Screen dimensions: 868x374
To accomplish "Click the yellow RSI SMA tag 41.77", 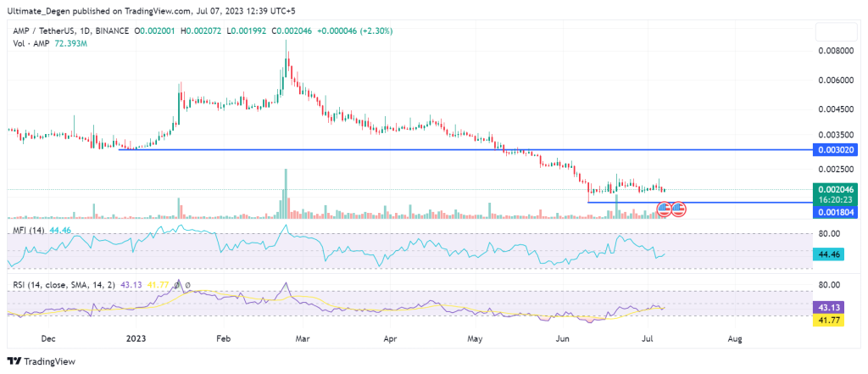I will tap(828, 319).
